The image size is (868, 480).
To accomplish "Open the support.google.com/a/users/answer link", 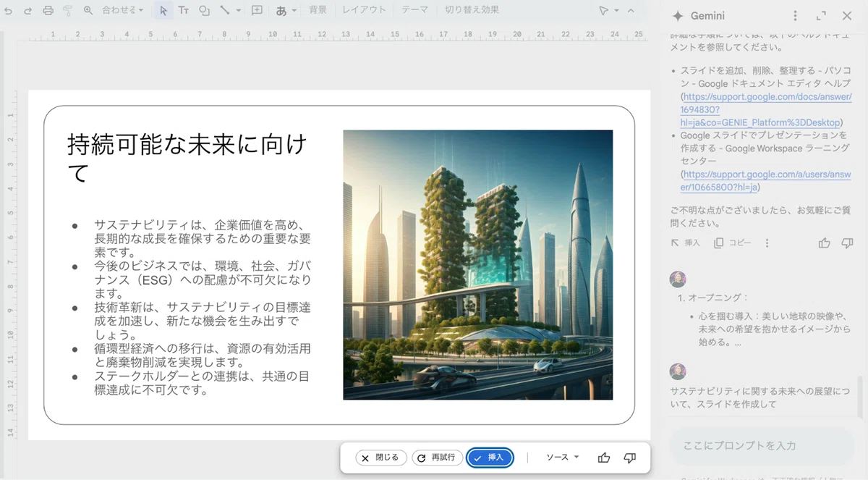I will pyautogui.click(x=766, y=181).
